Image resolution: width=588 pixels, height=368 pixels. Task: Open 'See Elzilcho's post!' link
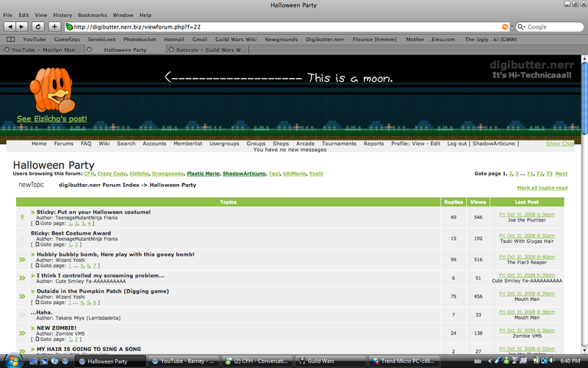coord(51,119)
